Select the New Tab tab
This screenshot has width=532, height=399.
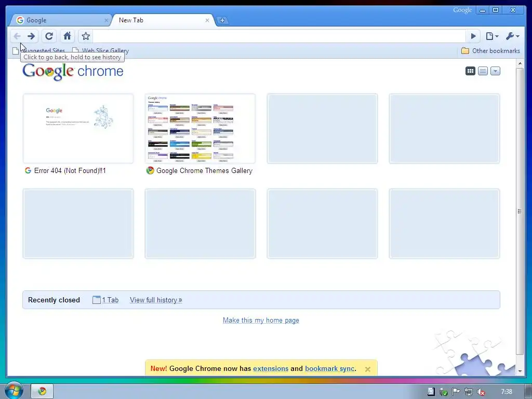[x=163, y=20]
